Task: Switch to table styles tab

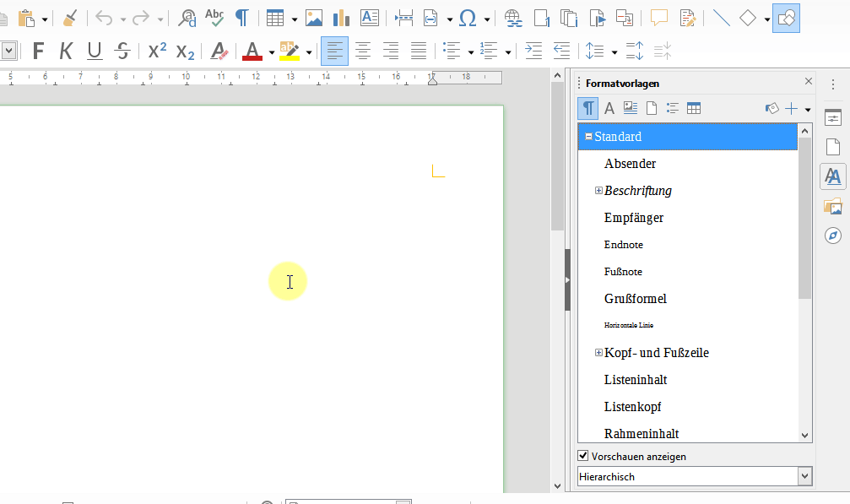Action: [x=694, y=108]
